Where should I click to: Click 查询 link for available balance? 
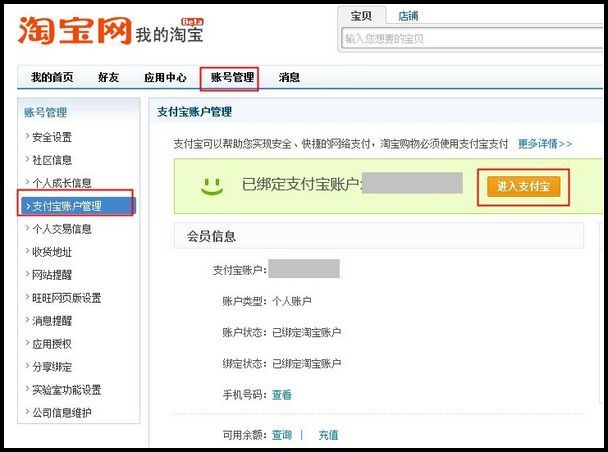pyautogui.click(x=282, y=435)
